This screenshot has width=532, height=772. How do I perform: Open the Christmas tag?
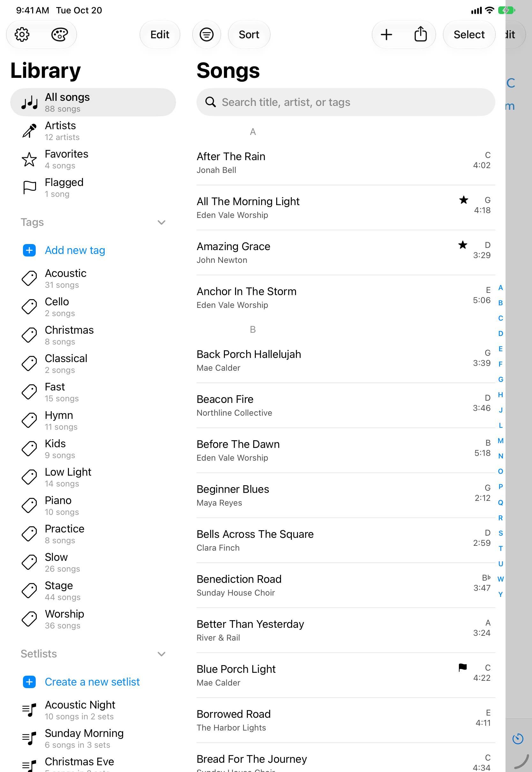93,335
